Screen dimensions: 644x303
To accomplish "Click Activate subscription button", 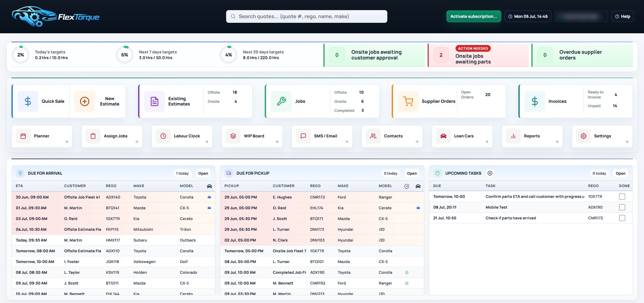I will (x=474, y=16).
